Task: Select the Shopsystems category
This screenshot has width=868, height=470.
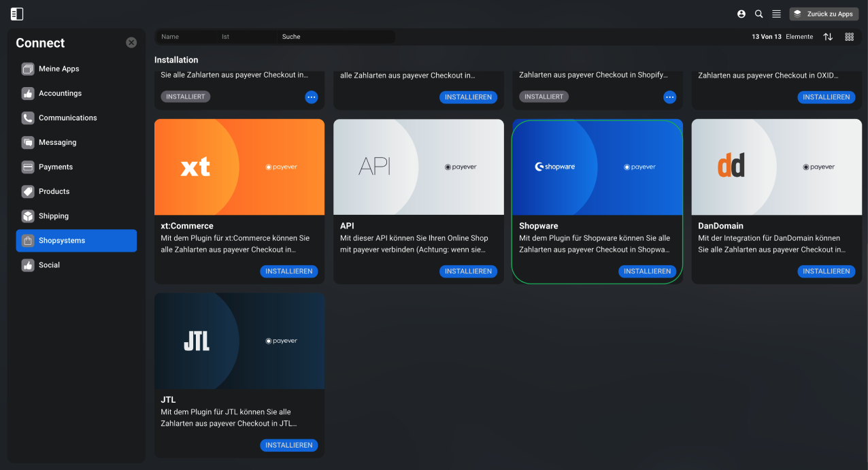Action: (76, 240)
